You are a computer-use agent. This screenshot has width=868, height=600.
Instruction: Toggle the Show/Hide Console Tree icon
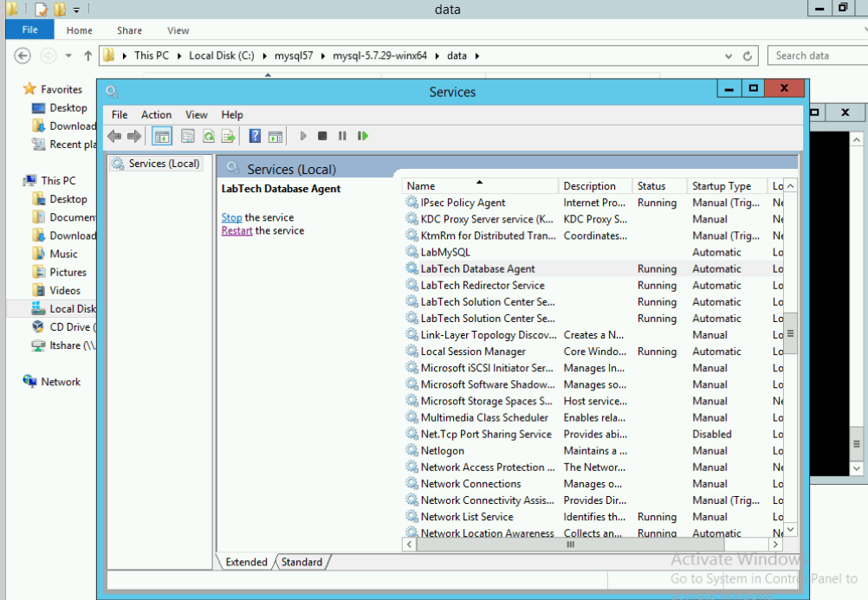tap(161, 136)
